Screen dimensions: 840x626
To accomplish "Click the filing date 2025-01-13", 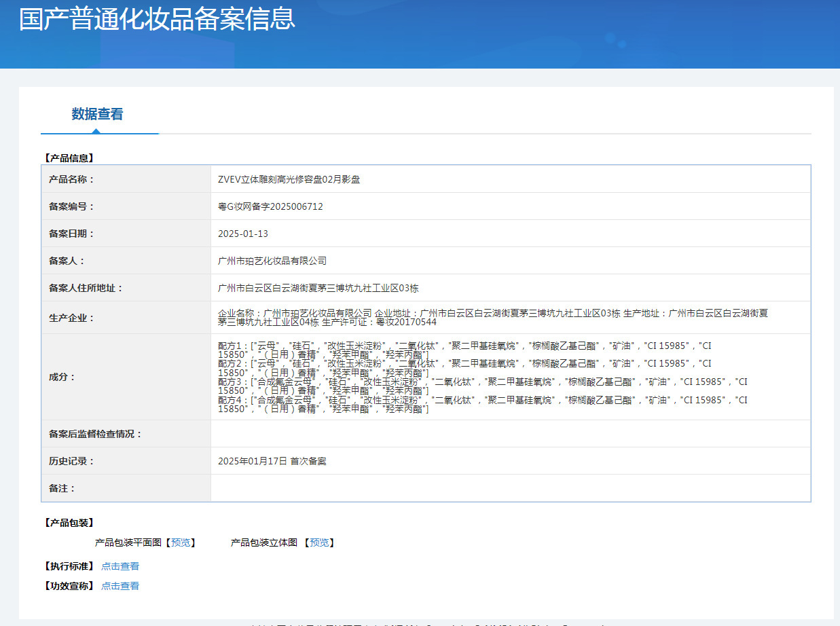I will tap(243, 234).
